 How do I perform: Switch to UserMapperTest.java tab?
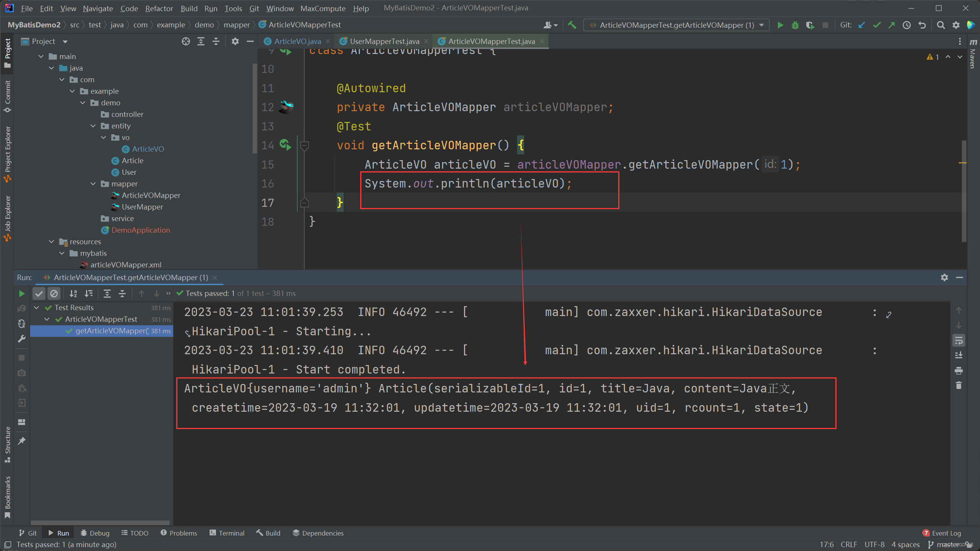point(384,41)
